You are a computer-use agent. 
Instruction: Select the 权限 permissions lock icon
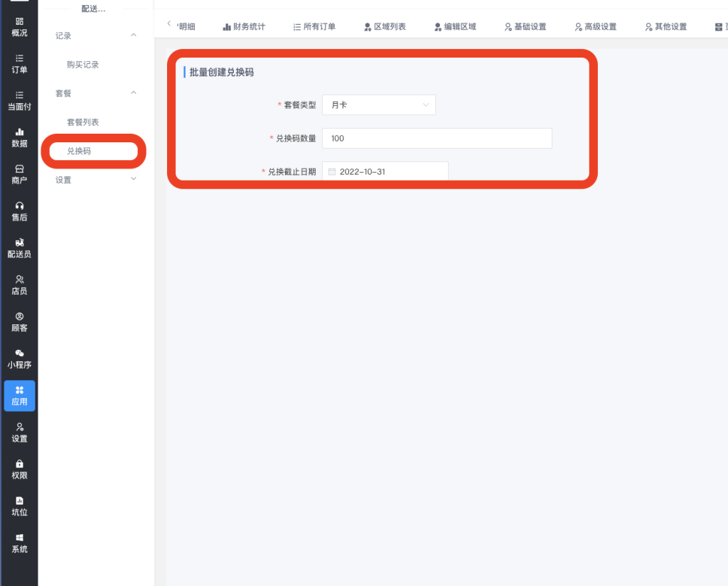point(19,469)
